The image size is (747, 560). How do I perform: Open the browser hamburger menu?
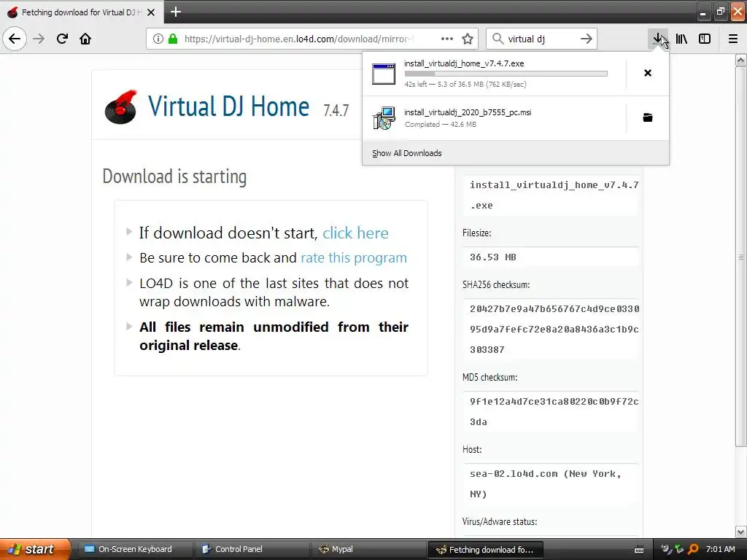733,39
